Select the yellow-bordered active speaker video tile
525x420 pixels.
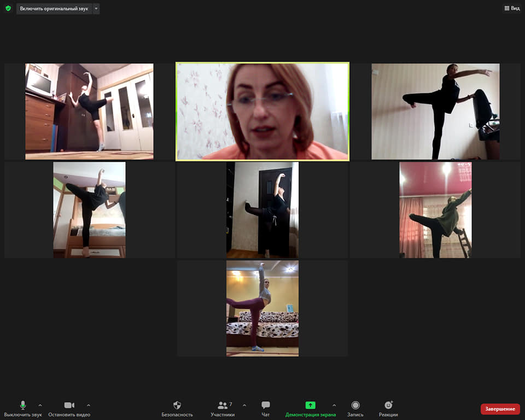click(262, 112)
